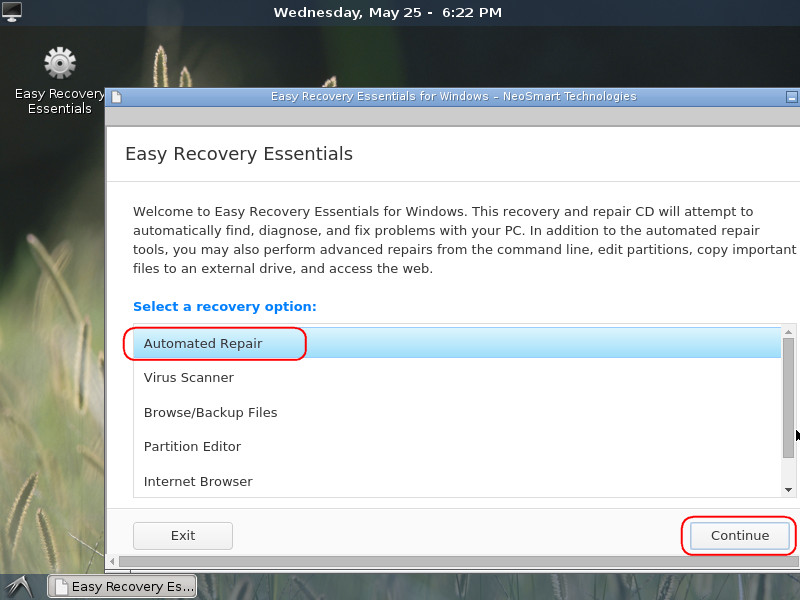The height and width of the screenshot is (600, 800).
Task: Click the date and time in top panel
Action: (388, 12)
